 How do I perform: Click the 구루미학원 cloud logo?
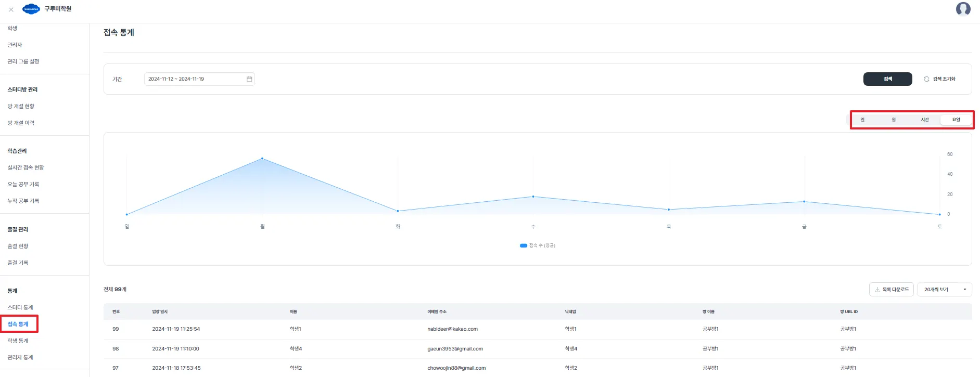pyautogui.click(x=31, y=9)
